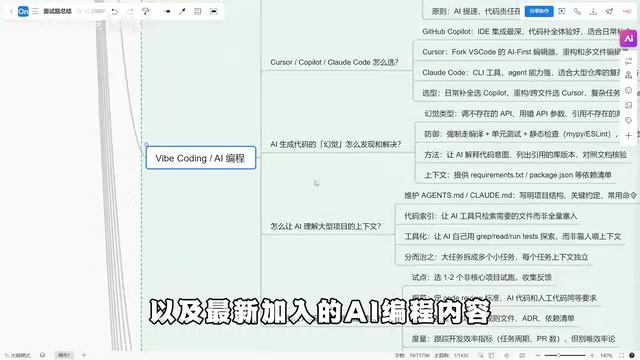Add a boundary frame tool
Viewport: 640px width, 360px height.
tap(213, 11)
